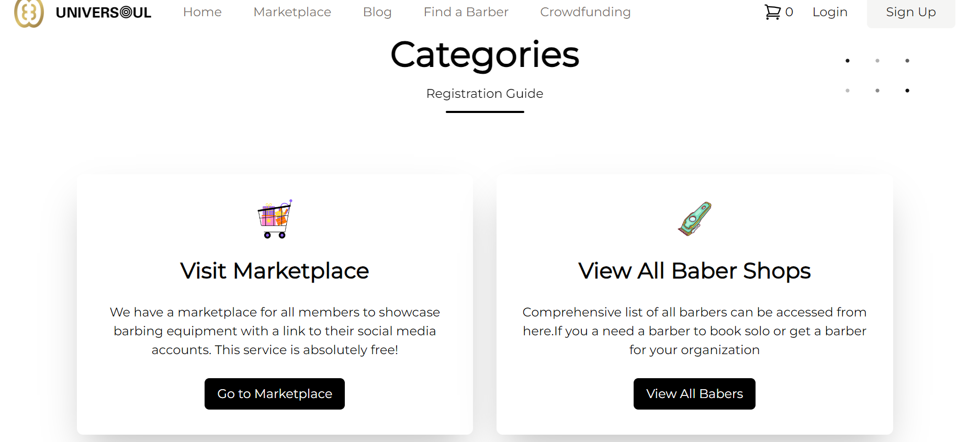Open the shopping cart
Screen dimensions: 980x442
[x=773, y=12]
